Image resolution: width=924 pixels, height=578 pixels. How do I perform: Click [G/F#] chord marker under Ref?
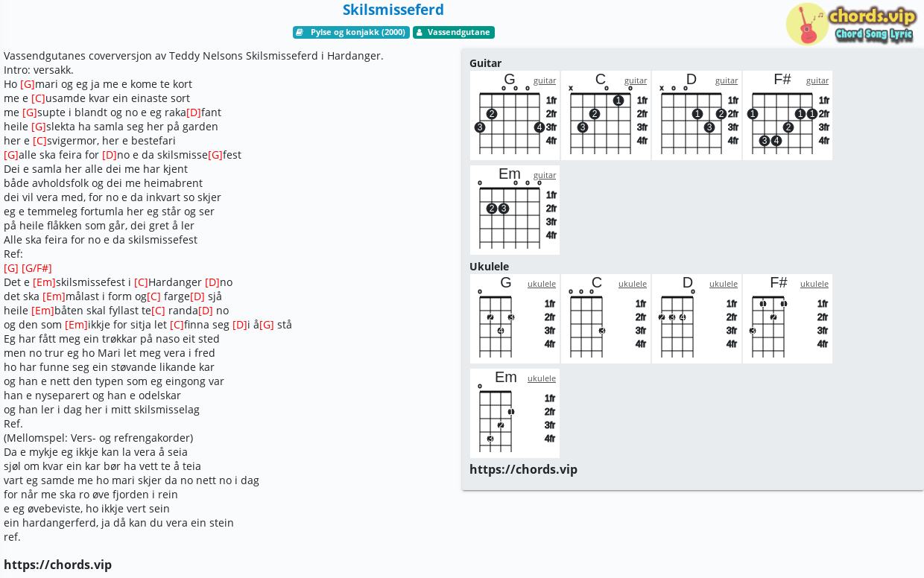point(37,268)
